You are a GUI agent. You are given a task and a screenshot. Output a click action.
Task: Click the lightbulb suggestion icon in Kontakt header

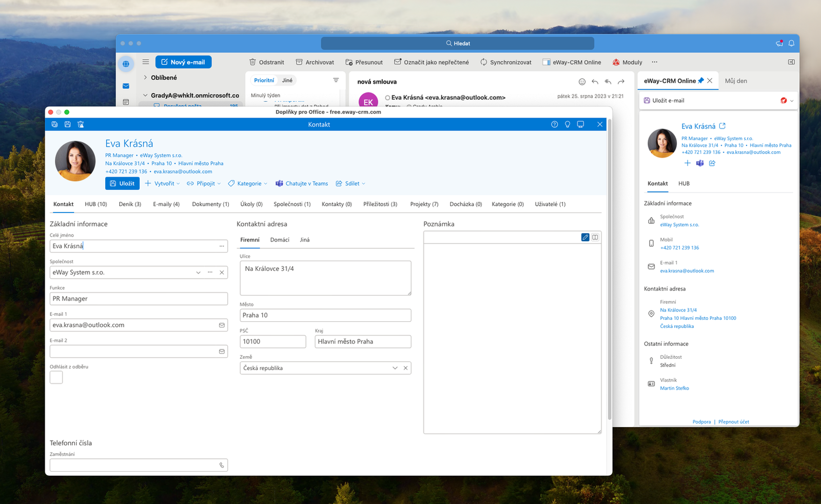tap(568, 124)
